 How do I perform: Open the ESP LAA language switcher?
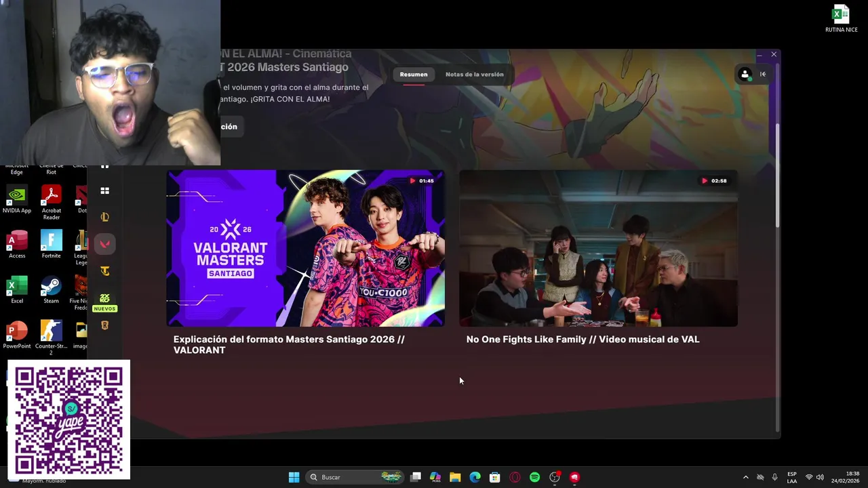click(x=792, y=477)
